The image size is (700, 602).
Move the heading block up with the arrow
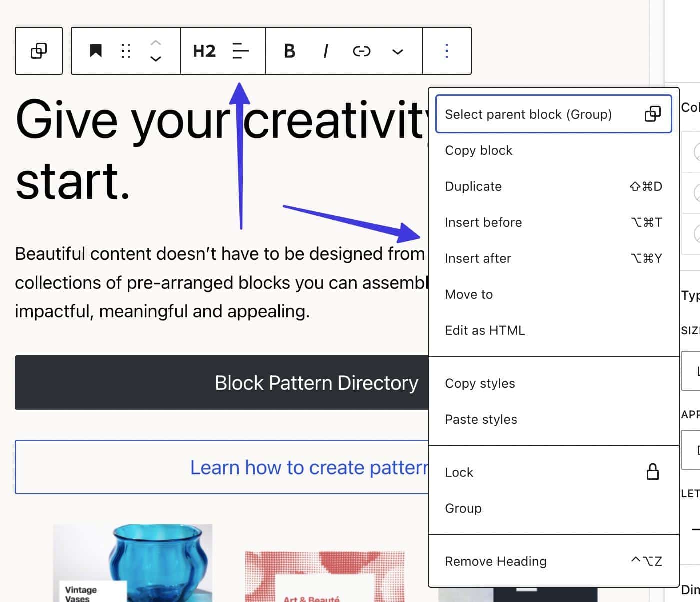155,43
